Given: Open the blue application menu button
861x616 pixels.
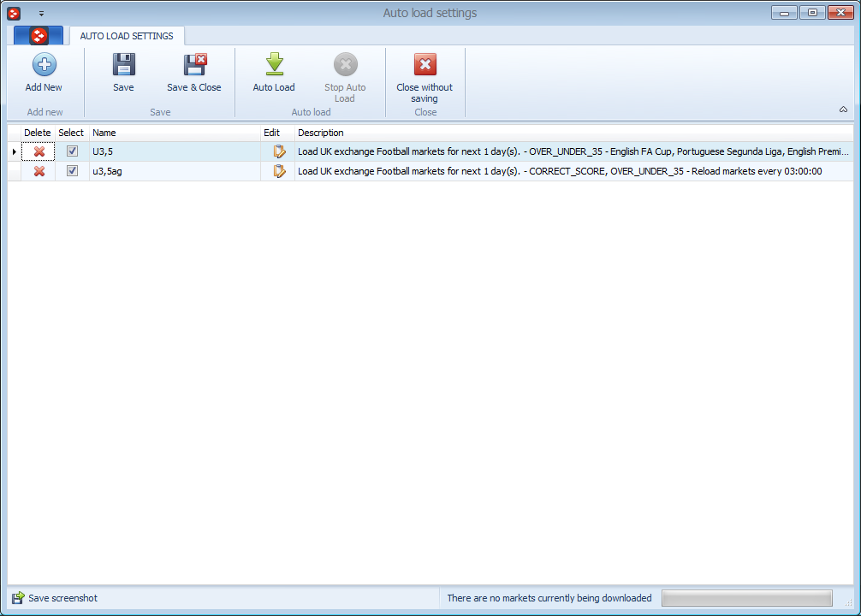Looking at the screenshot, I should (x=39, y=36).
